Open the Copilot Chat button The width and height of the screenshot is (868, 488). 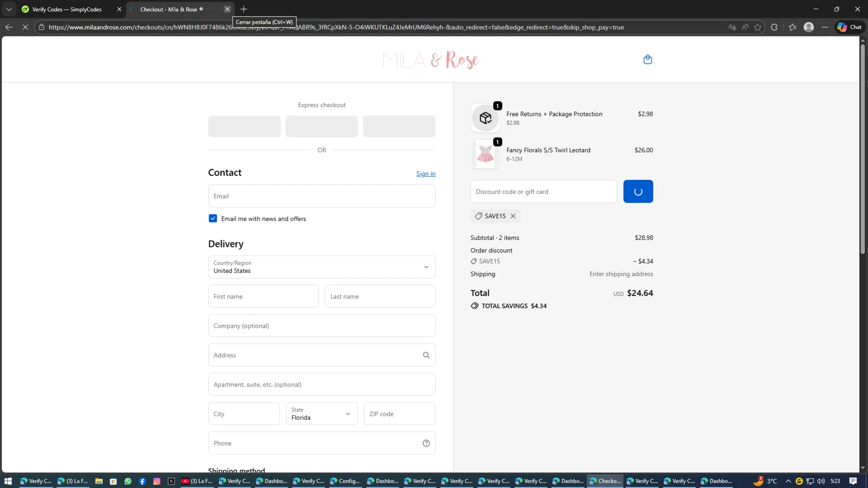849,27
